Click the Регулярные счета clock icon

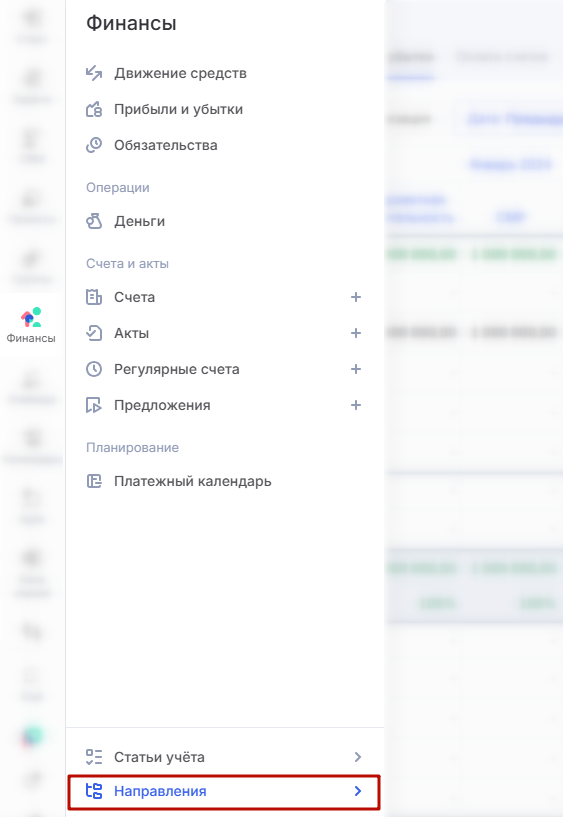click(x=94, y=369)
